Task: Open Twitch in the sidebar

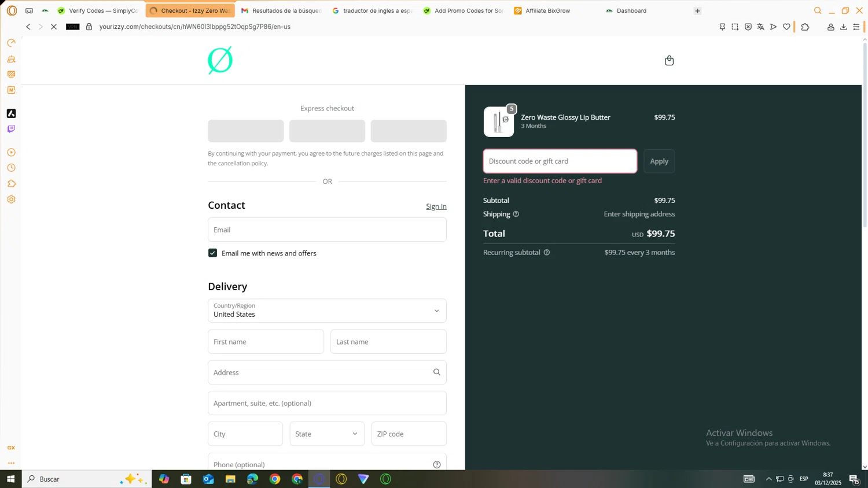Action: click(11, 129)
